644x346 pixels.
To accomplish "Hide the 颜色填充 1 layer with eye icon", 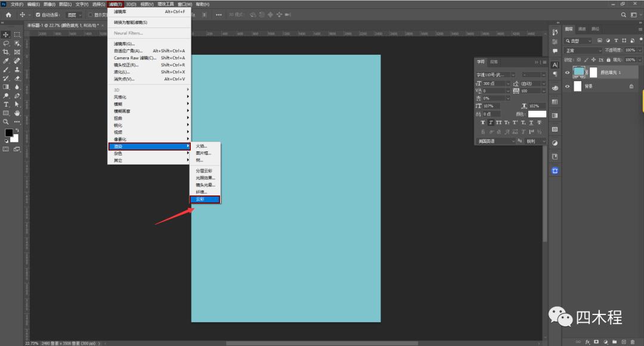I will [567, 72].
